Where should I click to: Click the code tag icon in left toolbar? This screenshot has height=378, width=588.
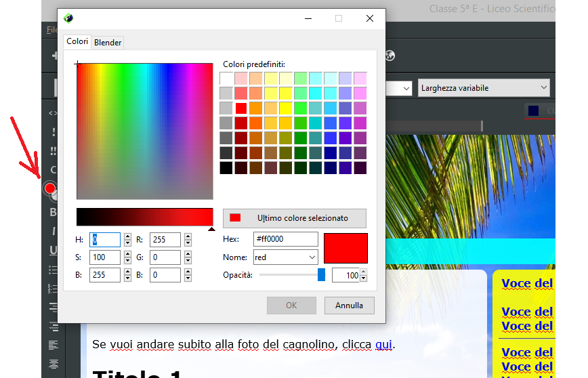click(x=53, y=112)
